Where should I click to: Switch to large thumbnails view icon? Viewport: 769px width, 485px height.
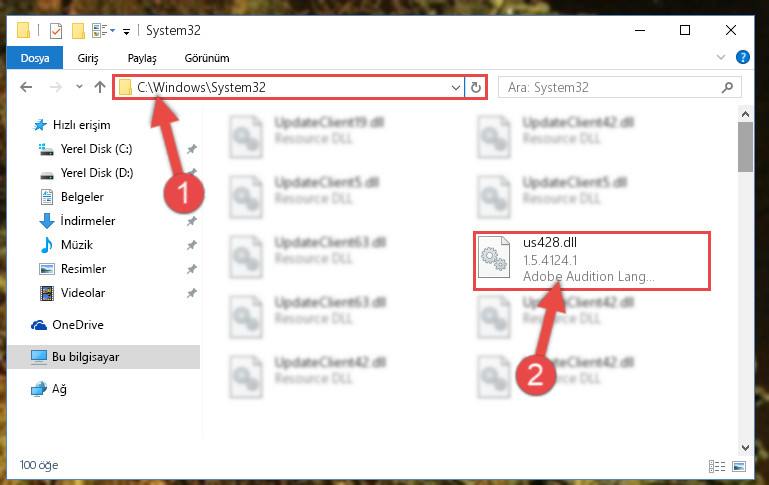tap(739, 466)
